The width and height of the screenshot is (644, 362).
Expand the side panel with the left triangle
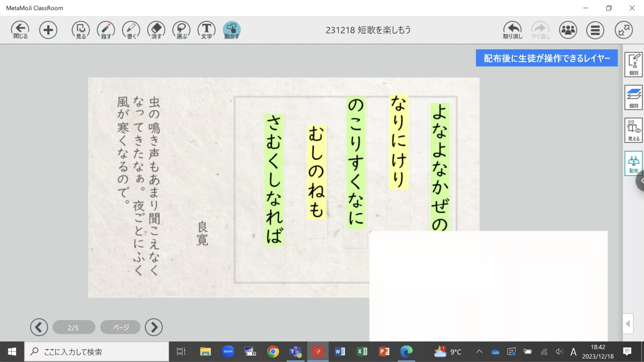[x=628, y=324]
